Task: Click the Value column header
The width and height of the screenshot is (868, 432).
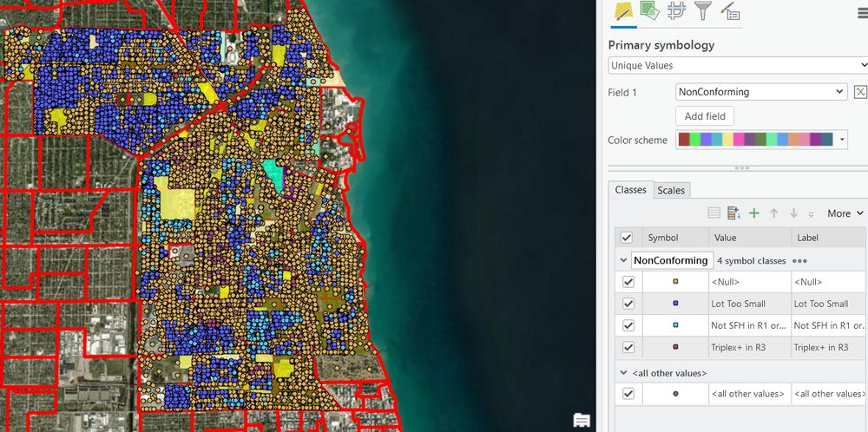Action: click(x=750, y=238)
